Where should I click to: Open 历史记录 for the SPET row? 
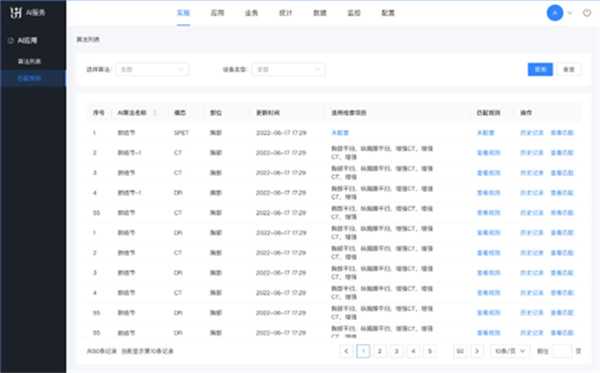pos(532,133)
